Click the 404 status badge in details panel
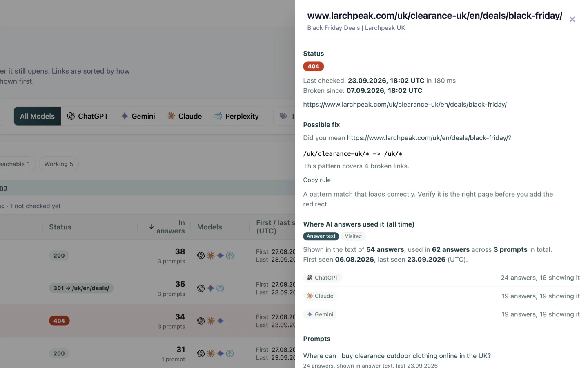Viewport: 588px width, 368px height. 313,66
